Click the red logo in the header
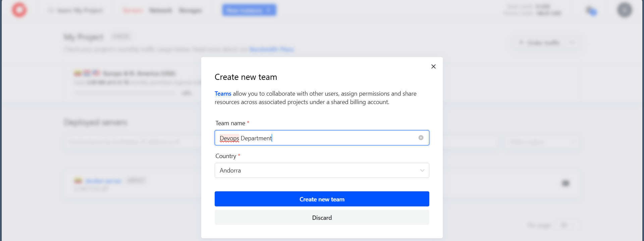 point(19,10)
